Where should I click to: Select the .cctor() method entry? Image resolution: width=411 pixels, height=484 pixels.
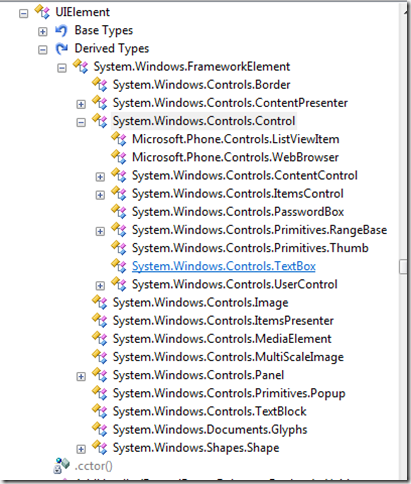[x=93, y=466]
